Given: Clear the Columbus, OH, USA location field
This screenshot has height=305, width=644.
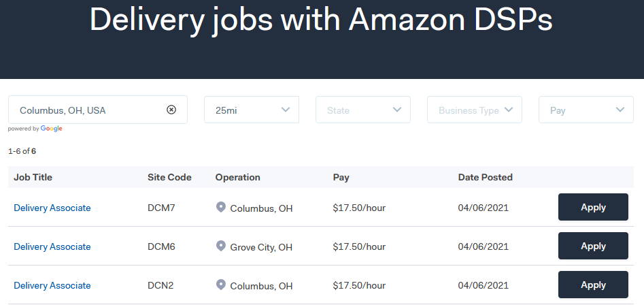Looking at the screenshot, I should point(171,110).
